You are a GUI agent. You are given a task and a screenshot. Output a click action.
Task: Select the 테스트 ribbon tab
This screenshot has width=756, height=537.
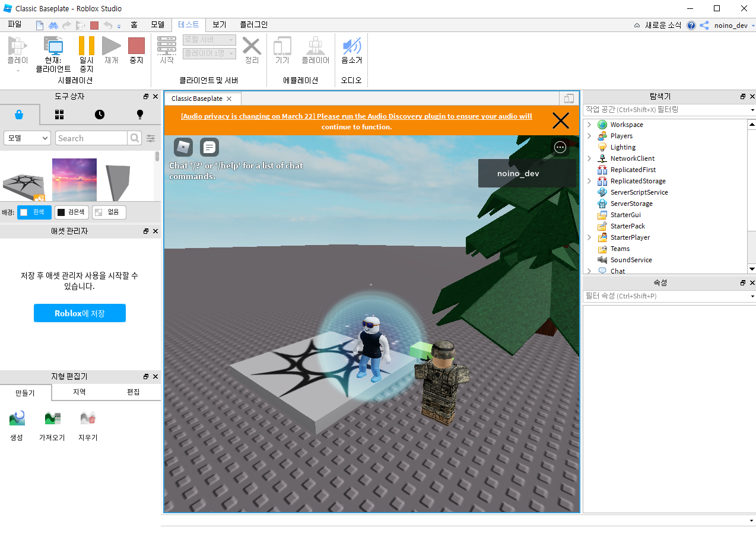coord(189,24)
